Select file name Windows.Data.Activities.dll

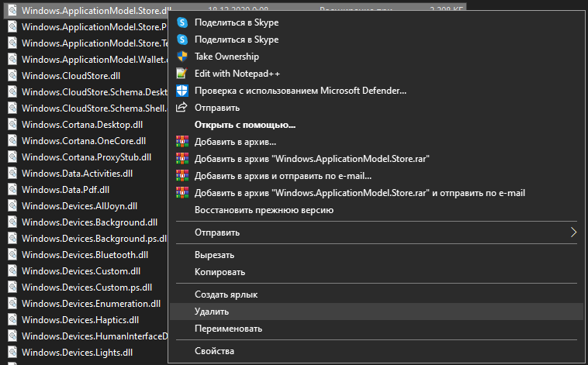point(77,174)
